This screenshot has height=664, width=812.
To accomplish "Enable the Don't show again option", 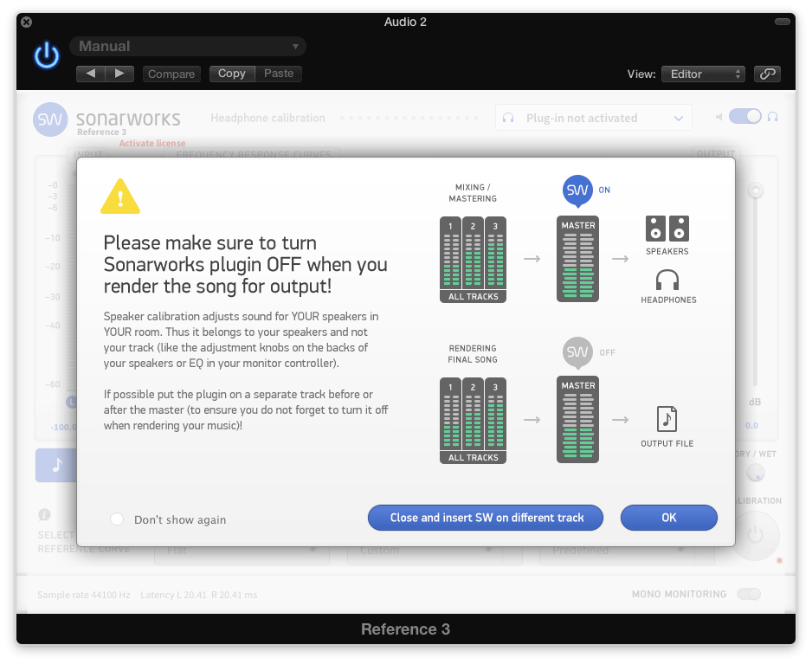I will (117, 519).
